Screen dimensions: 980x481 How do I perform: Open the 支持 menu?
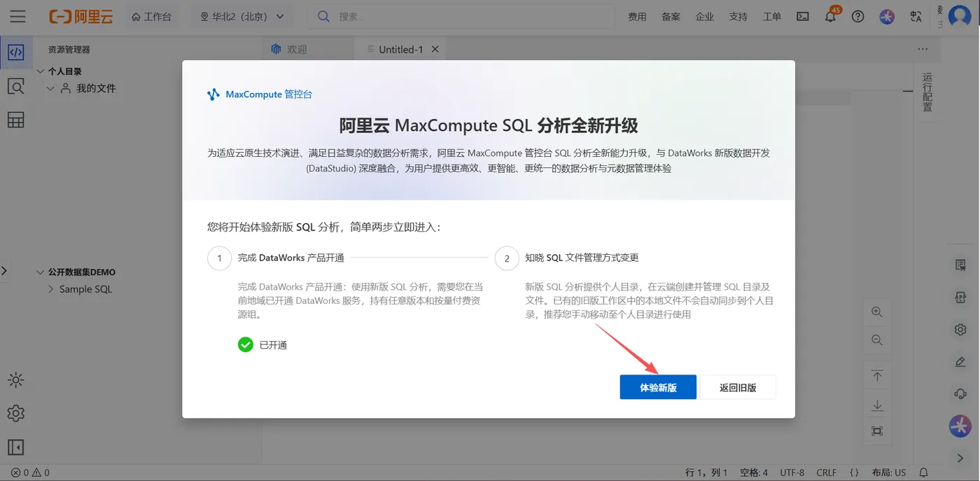738,17
